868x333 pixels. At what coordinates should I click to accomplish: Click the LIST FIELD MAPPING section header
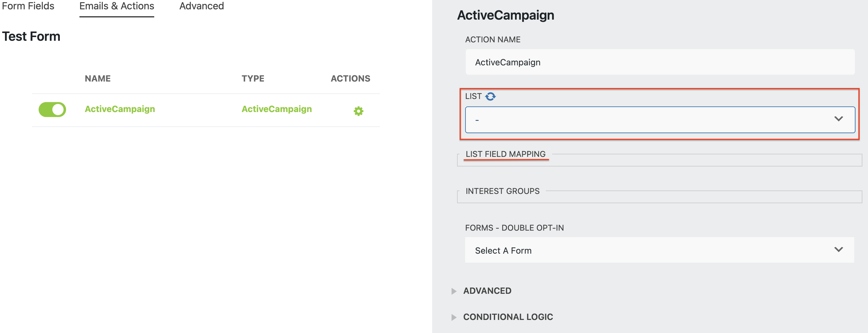(506, 154)
